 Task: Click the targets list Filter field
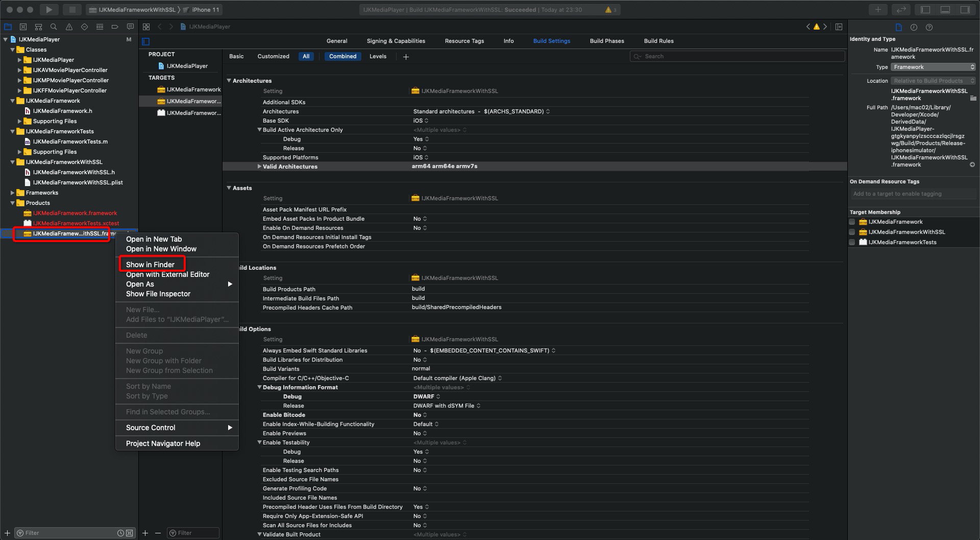[193, 533]
